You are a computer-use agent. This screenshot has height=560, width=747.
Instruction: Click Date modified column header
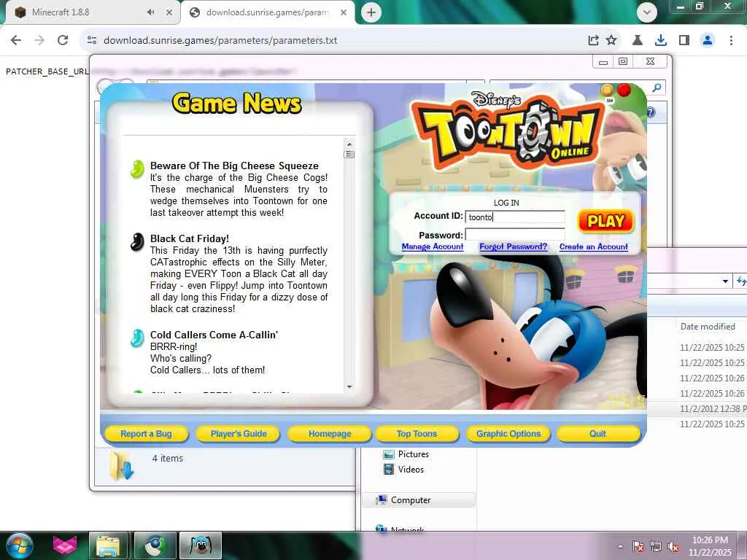pyautogui.click(x=708, y=327)
